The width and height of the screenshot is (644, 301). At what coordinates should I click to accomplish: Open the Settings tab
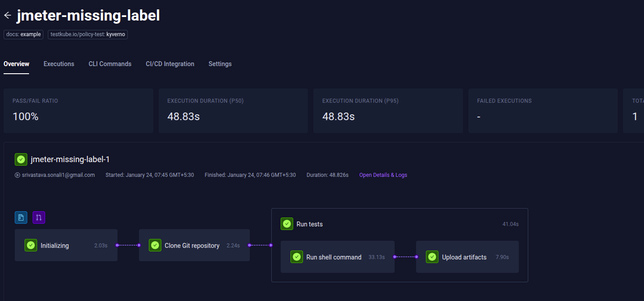pyautogui.click(x=220, y=64)
